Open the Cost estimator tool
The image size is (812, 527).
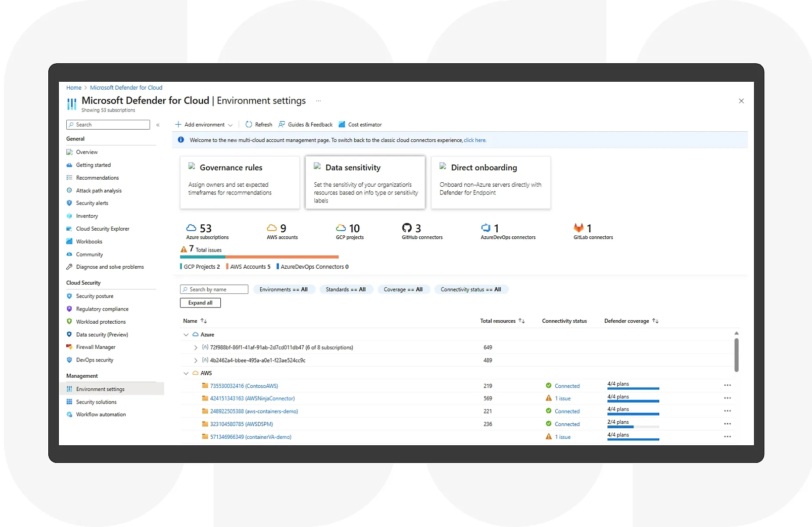click(x=360, y=125)
